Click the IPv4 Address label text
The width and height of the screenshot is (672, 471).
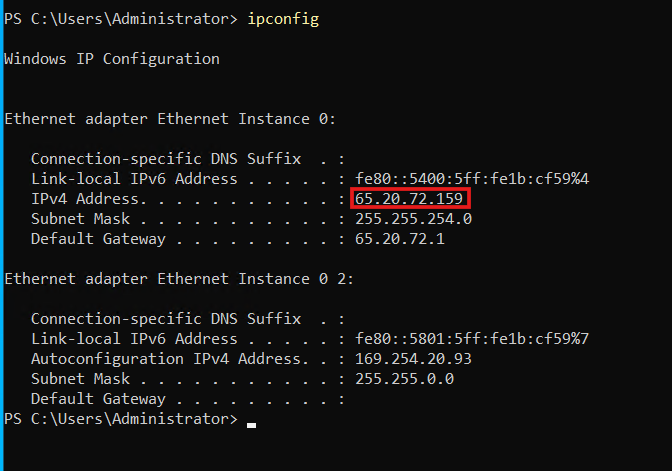[x=85, y=199]
